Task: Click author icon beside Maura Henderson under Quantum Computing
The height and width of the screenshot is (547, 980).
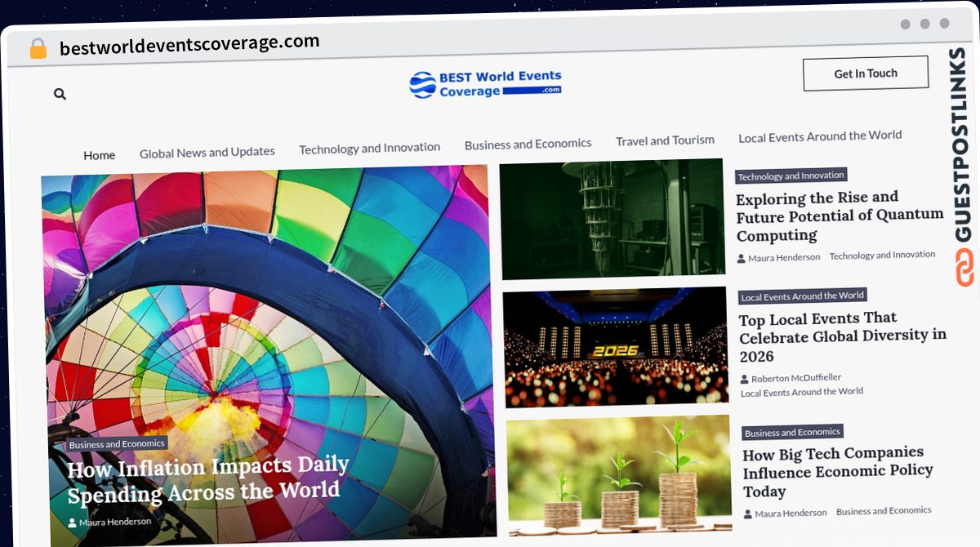Action: pyautogui.click(x=742, y=259)
